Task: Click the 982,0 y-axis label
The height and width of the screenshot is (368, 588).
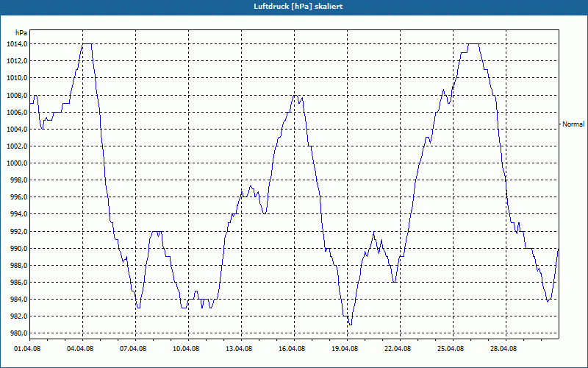Action: click(18, 316)
